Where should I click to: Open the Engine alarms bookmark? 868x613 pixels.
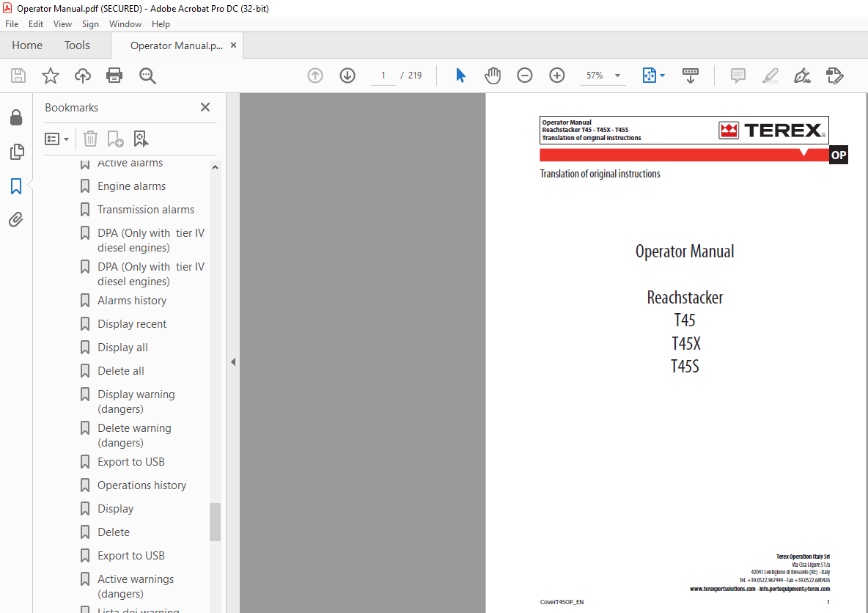click(132, 186)
